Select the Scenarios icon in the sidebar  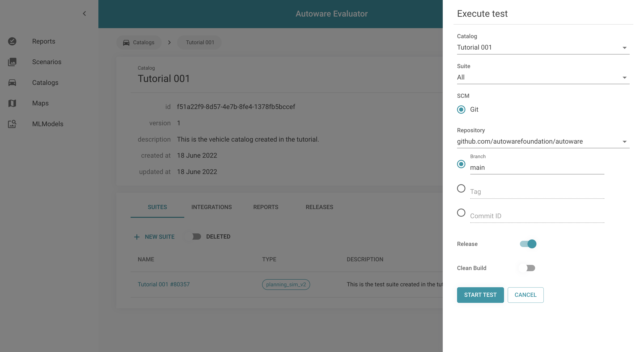click(12, 62)
